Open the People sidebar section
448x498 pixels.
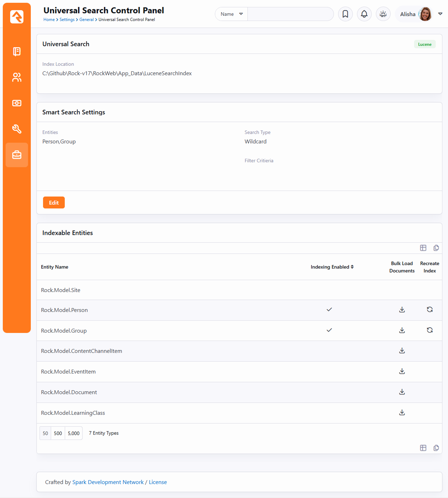[17, 77]
